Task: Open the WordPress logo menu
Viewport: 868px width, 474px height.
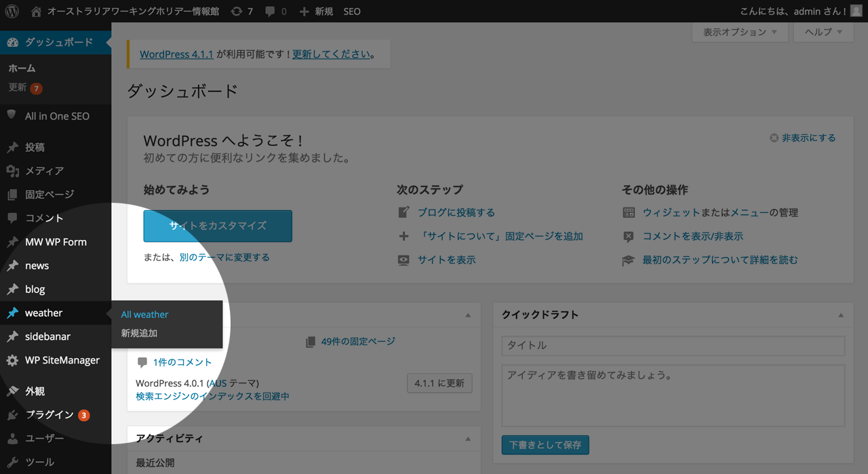Action: (x=12, y=12)
